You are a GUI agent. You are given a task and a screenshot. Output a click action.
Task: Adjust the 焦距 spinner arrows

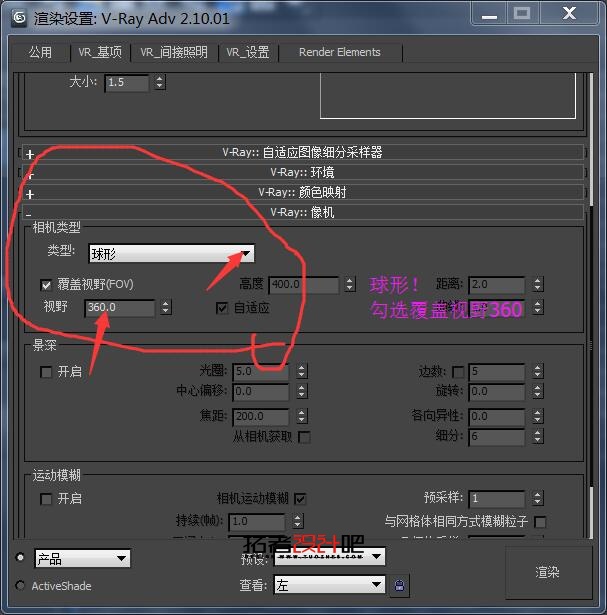click(302, 417)
